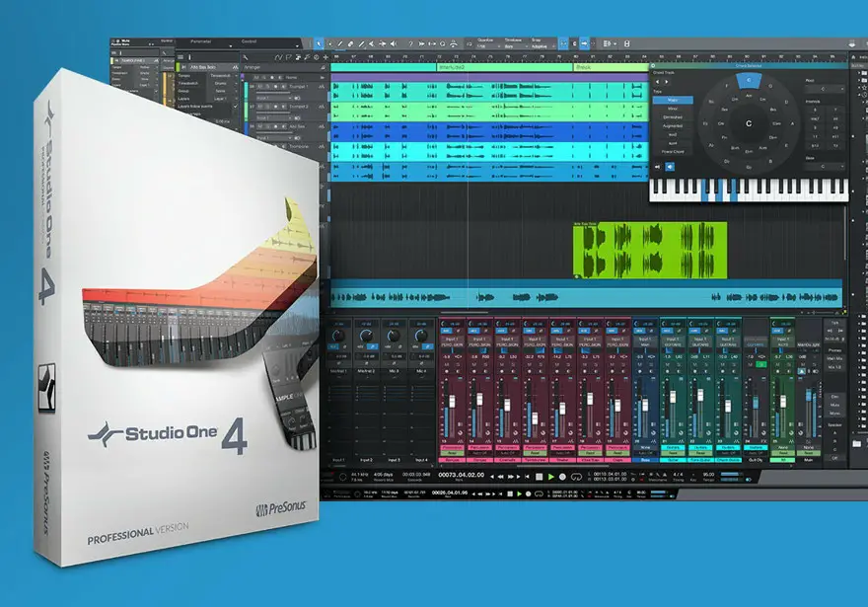Open the browser Home icon
The width and height of the screenshot is (868, 607).
pos(853,57)
